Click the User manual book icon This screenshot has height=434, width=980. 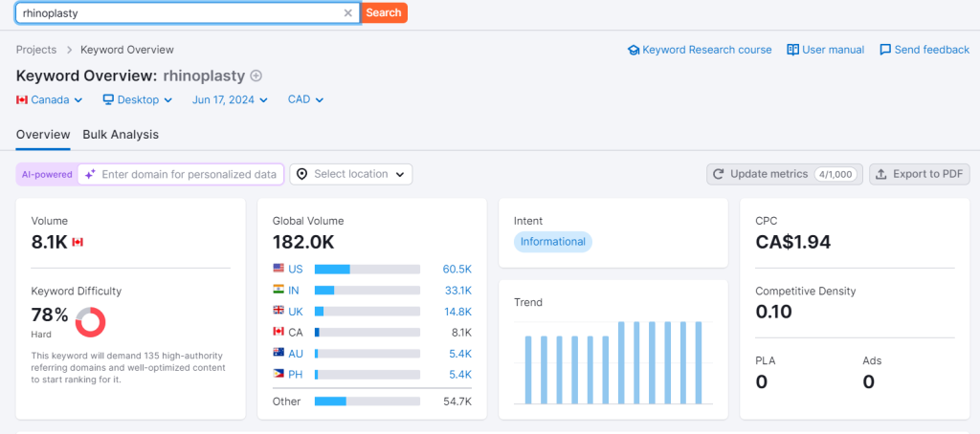pos(792,50)
